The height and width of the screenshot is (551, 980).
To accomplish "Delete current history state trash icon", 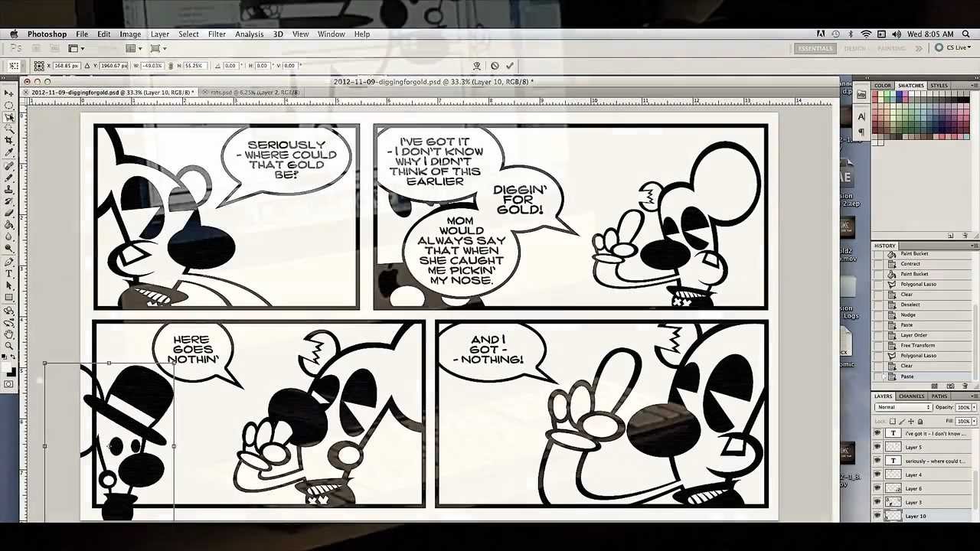I will (965, 386).
